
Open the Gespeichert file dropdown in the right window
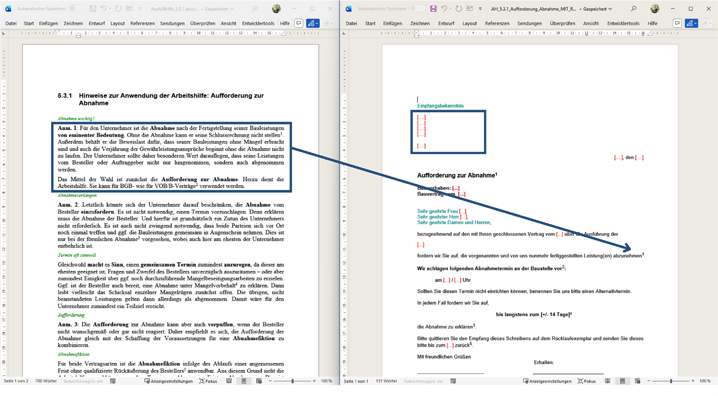pyautogui.click(x=597, y=9)
